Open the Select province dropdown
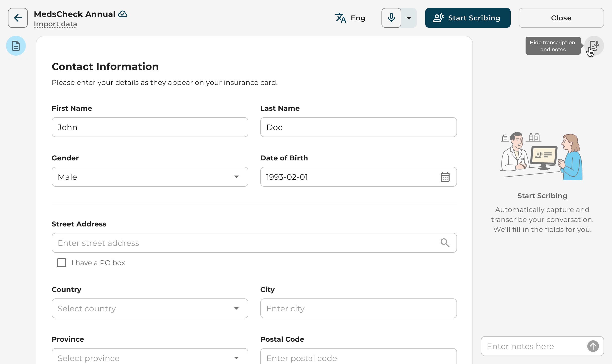This screenshot has width=612, height=364. tap(150, 357)
